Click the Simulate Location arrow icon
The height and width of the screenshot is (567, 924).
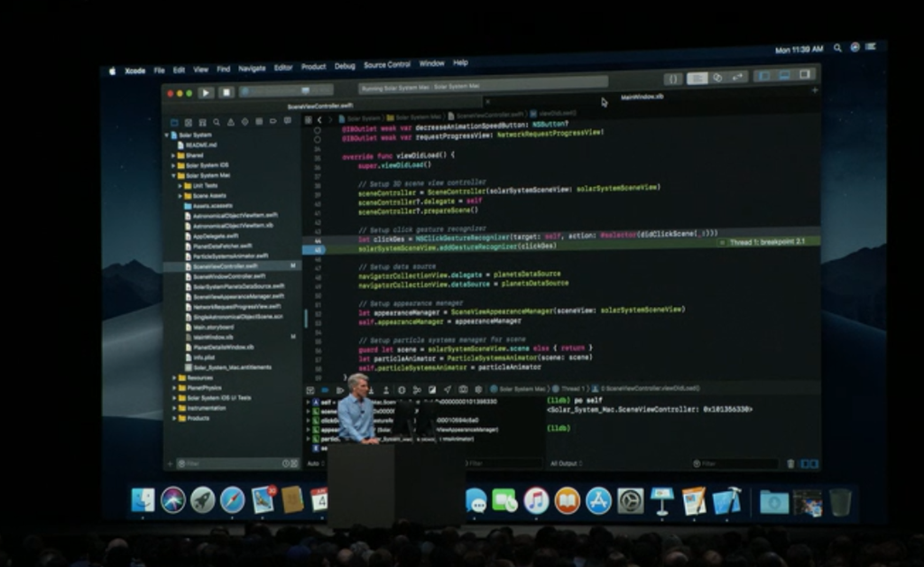(x=448, y=390)
